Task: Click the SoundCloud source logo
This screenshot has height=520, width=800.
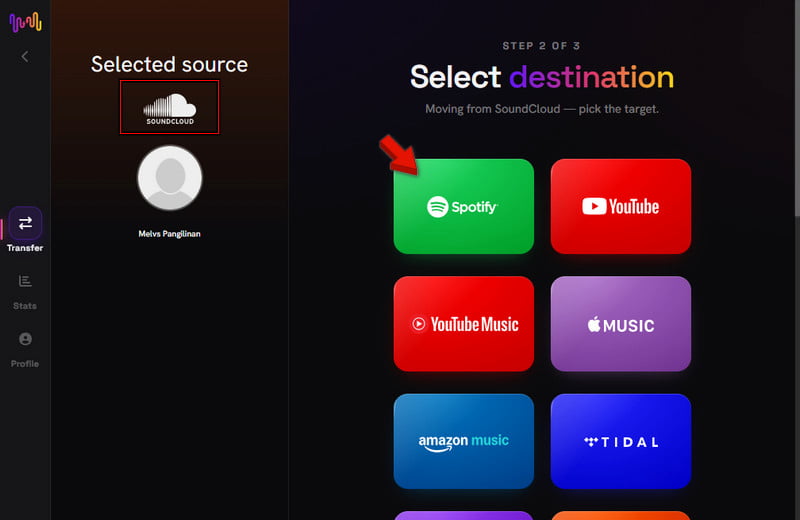Action: click(x=169, y=107)
